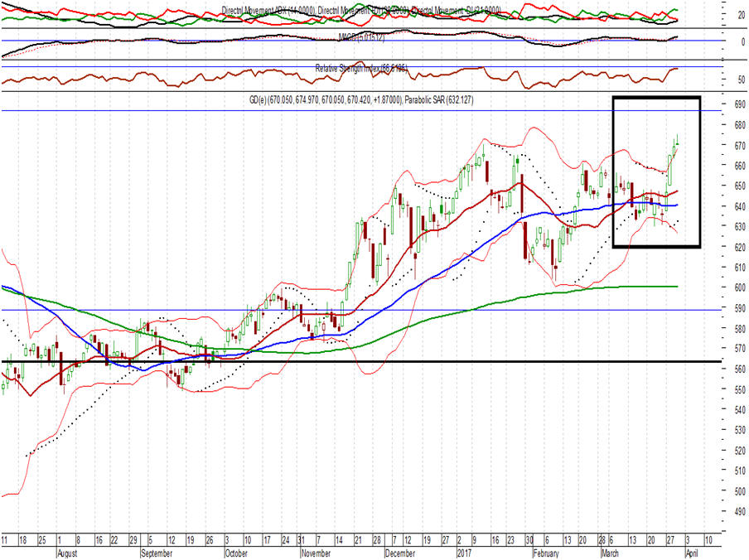
Task: Select the Relative Strength Index label
Action: 361,69
